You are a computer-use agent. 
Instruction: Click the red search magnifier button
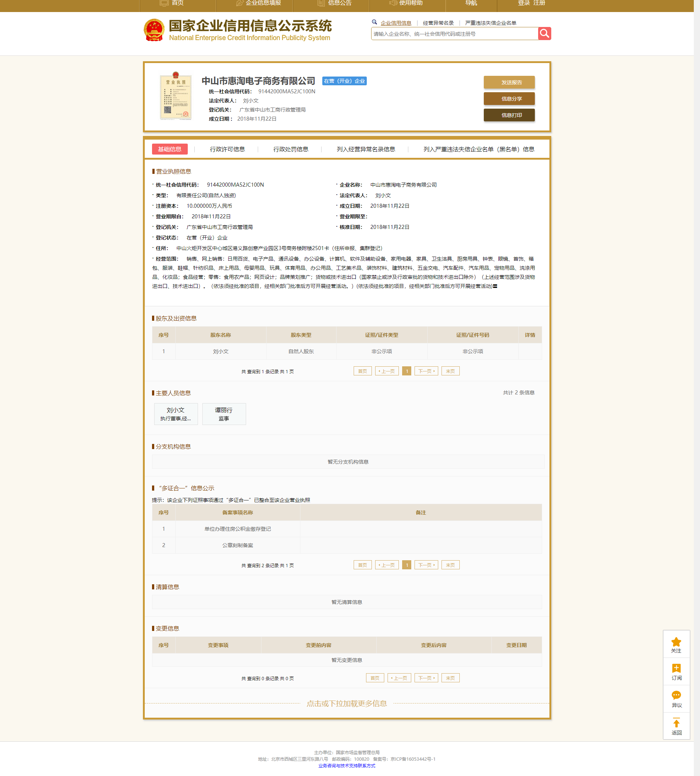(x=544, y=34)
